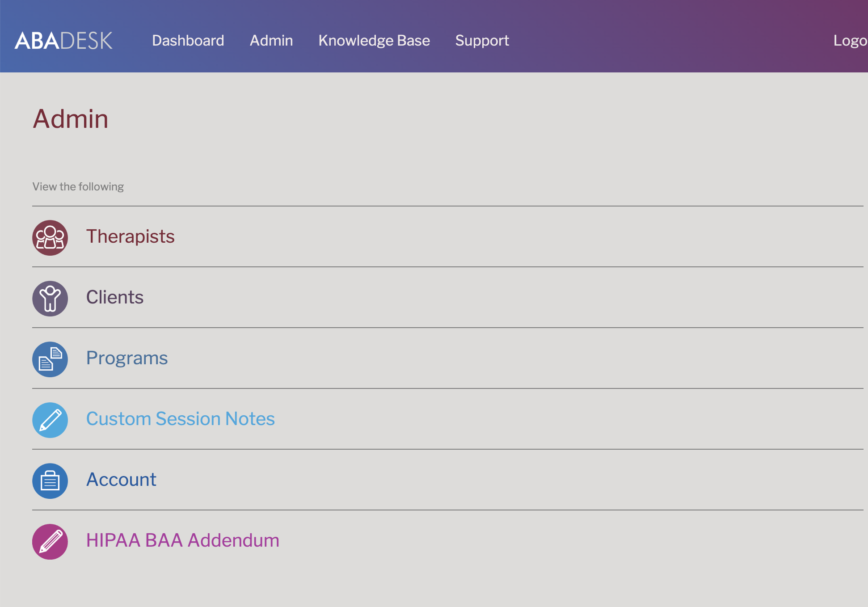
Task: Open the Therapists link
Action: [x=130, y=236]
